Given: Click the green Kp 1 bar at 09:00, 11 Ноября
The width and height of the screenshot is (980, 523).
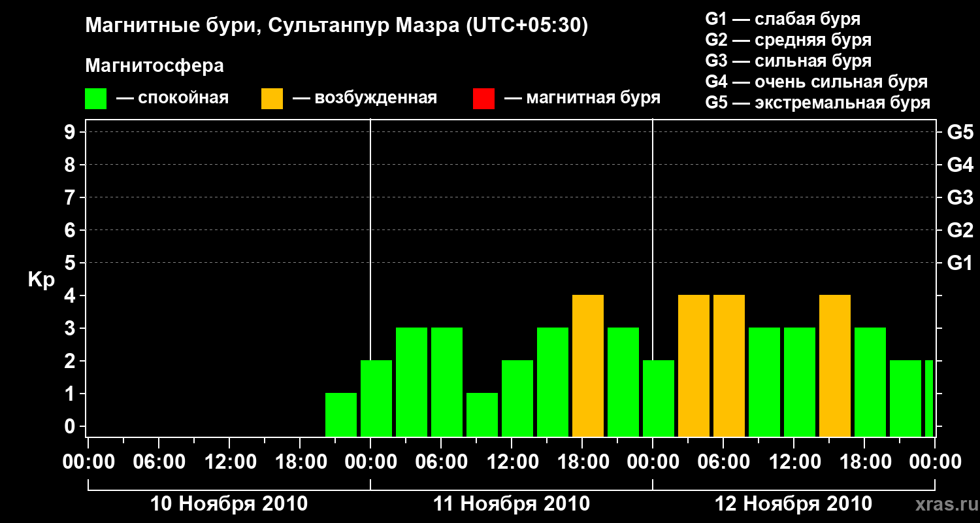Looking at the screenshot, I should point(482,414).
